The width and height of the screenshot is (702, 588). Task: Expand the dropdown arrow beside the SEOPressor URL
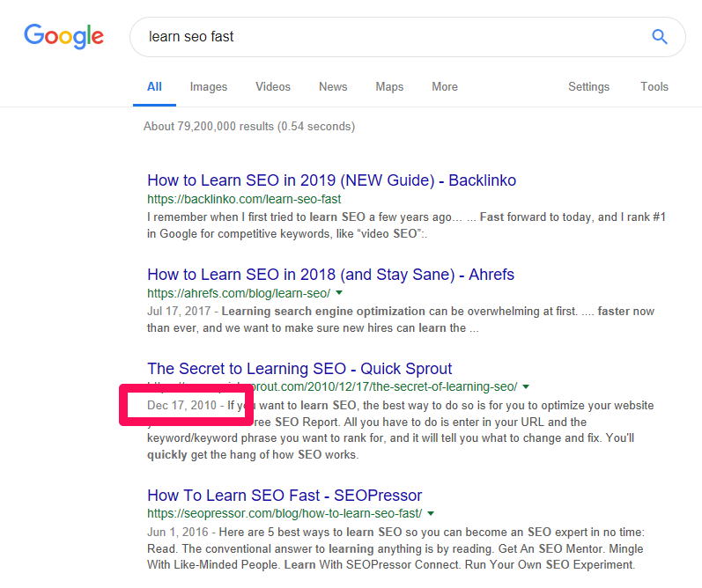tap(431, 513)
